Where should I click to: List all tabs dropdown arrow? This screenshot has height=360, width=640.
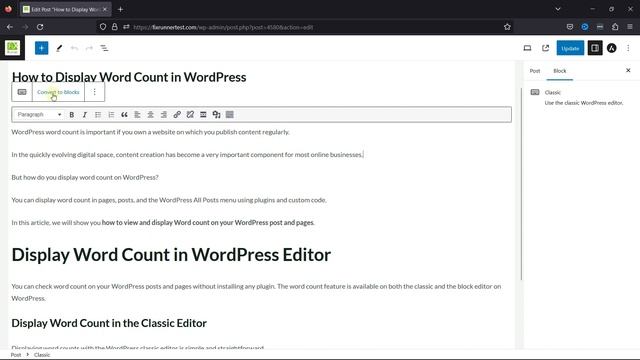[558, 9]
